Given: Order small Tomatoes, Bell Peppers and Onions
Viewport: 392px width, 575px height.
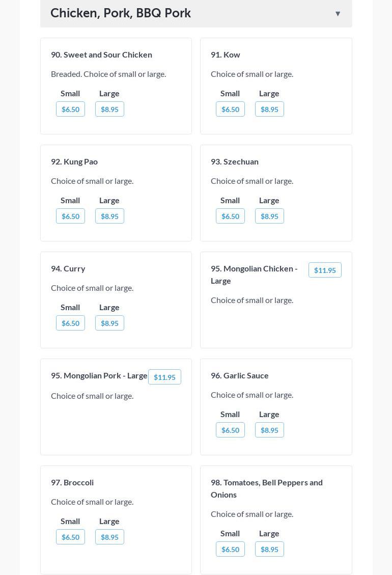Looking at the screenshot, I should point(230,549).
